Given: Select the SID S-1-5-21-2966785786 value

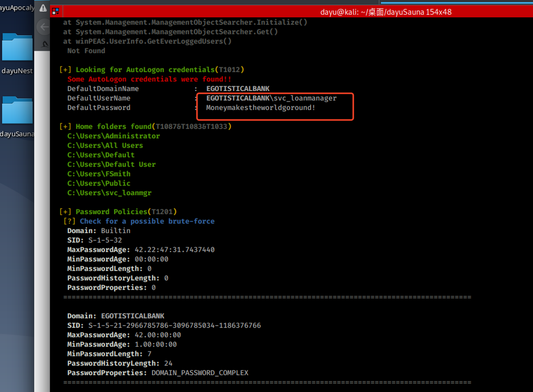Looking at the screenshot, I should tap(174, 325).
